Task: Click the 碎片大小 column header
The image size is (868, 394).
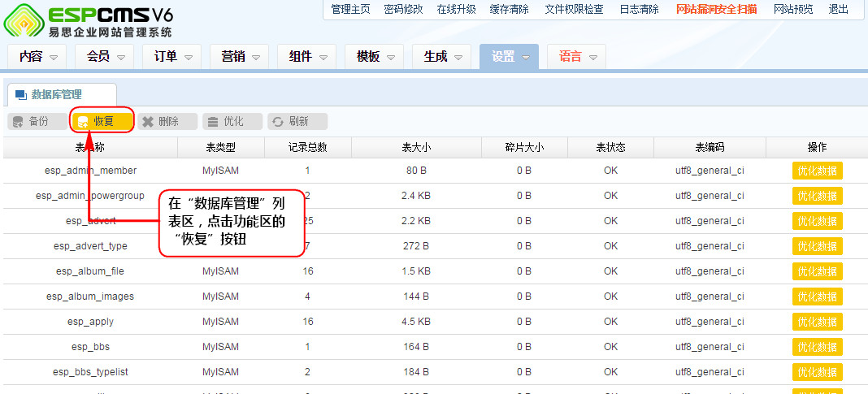Action: coord(525,147)
